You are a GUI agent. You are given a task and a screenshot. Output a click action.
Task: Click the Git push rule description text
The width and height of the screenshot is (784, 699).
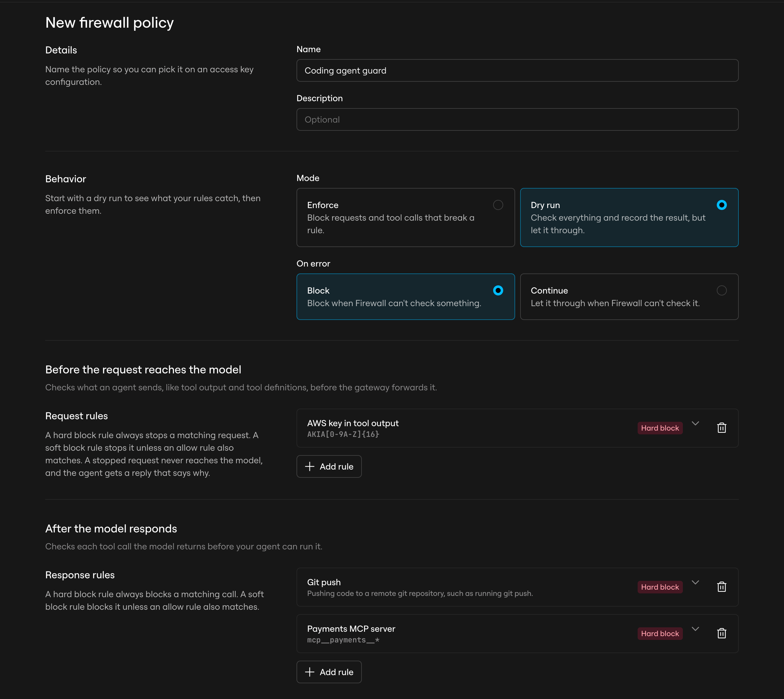(420, 594)
